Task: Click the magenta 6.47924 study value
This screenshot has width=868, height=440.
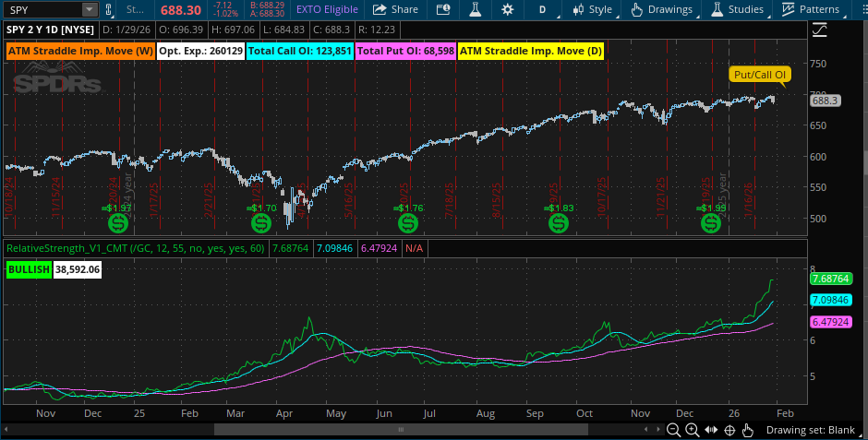Action: pos(379,248)
